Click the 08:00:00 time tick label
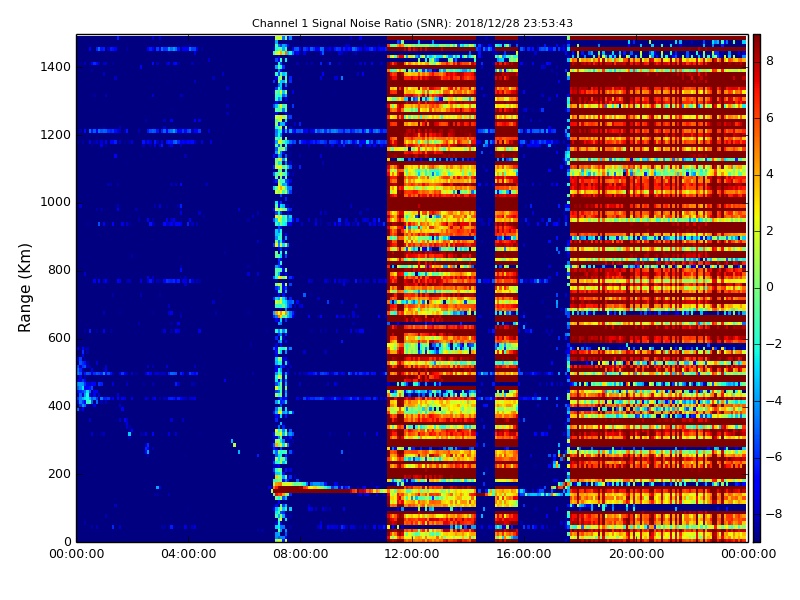Screen dimensions: 800x600 pyautogui.click(x=301, y=554)
